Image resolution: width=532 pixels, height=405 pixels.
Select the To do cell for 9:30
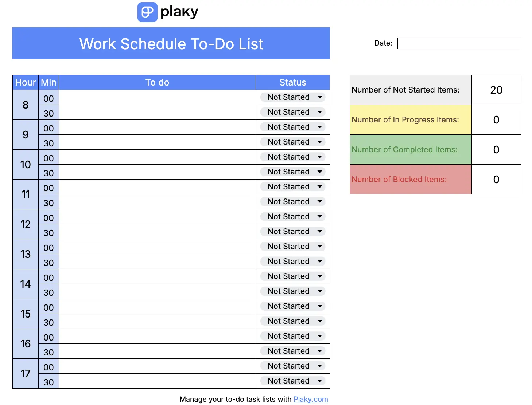[157, 142]
